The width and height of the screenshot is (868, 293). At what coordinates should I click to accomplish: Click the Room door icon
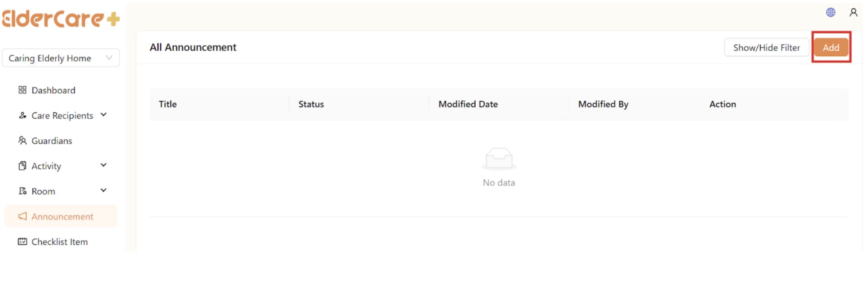pyautogui.click(x=22, y=191)
